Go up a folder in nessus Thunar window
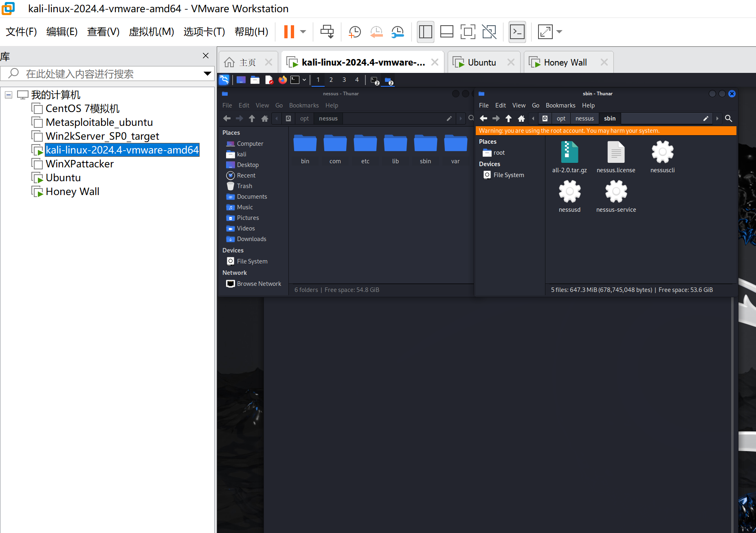The width and height of the screenshot is (756, 533). tap(252, 118)
